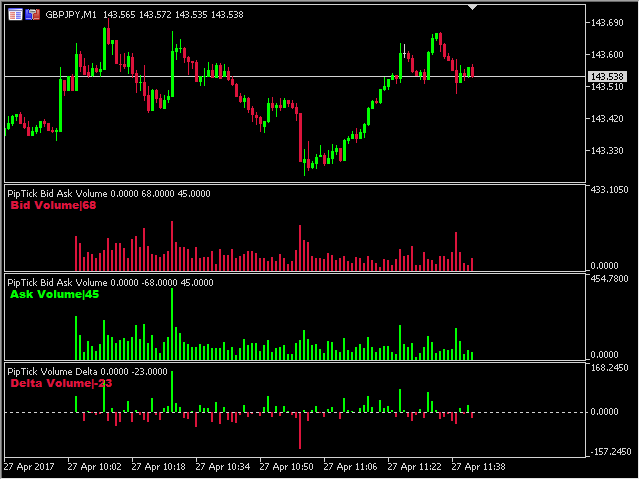Click the bid volume indicator title with 68.0000
This screenshot has height=480, width=640.
coord(109,193)
